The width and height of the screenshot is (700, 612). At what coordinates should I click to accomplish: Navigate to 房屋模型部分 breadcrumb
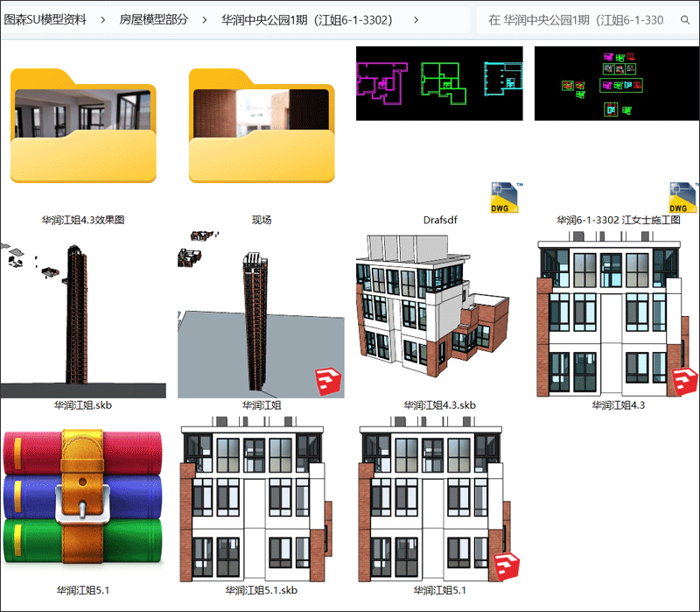coord(154,19)
